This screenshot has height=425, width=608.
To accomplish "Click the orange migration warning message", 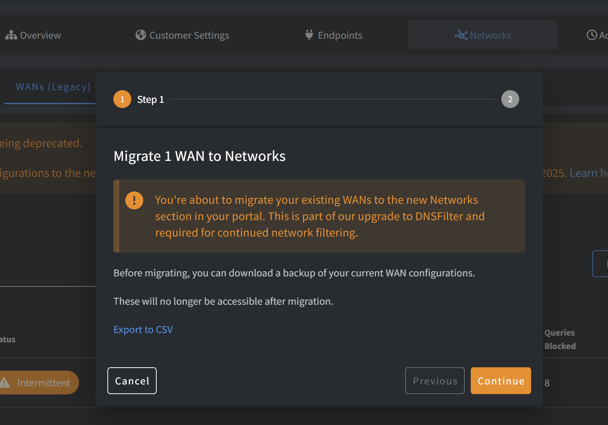I will (x=320, y=216).
